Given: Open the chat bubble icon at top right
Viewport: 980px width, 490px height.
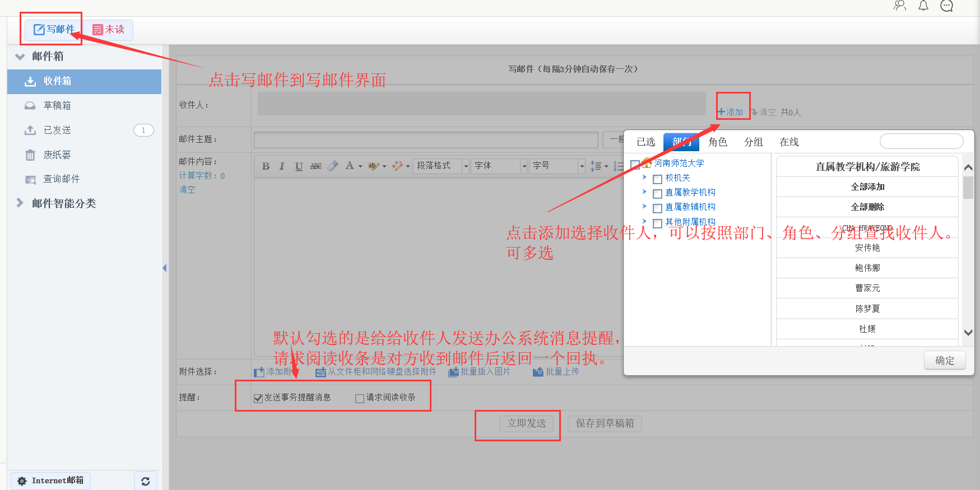Looking at the screenshot, I should 946,6.
